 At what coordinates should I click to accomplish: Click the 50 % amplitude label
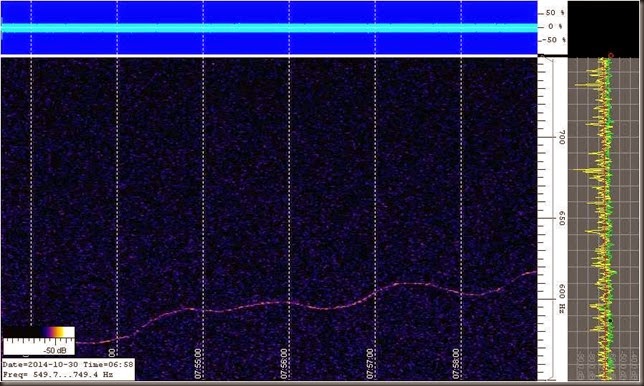(555, 13)
